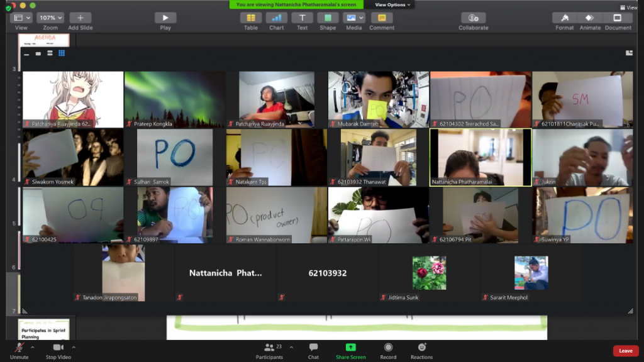
Task: Expand video options arrow beside Stop Video
Action: (74, 347)
